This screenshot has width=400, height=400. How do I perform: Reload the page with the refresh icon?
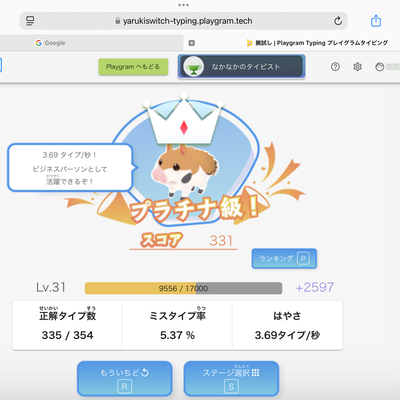coord(338,21)
